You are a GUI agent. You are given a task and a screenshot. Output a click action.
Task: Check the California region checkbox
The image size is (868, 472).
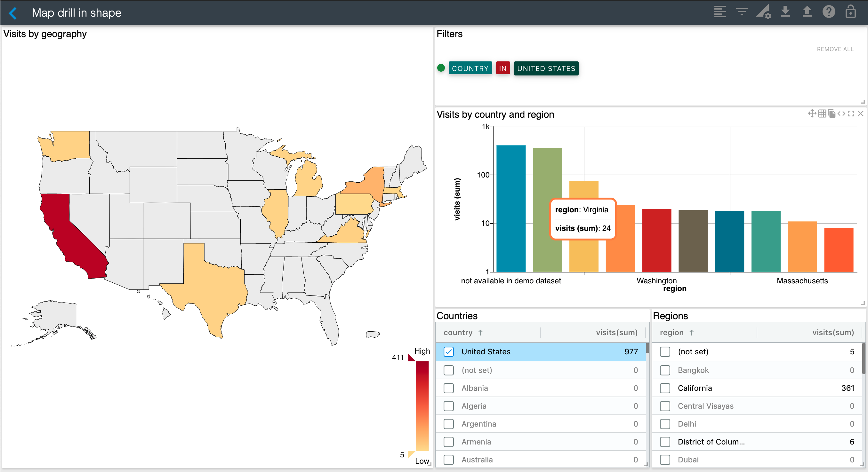click(x=665, y=388)
